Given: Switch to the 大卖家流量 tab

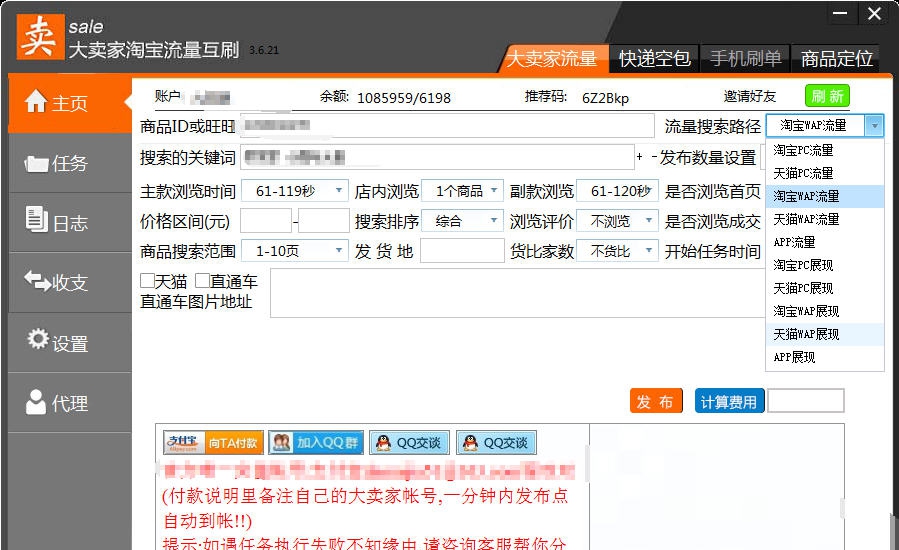Looking at the screenshot, I should tap(554, 58).
